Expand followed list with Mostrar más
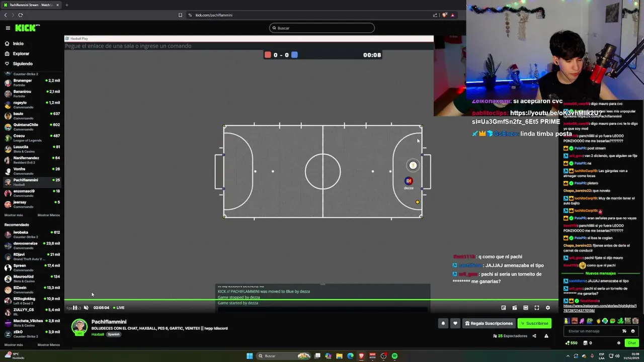This screenshot has height=362, width=644. 14,215
